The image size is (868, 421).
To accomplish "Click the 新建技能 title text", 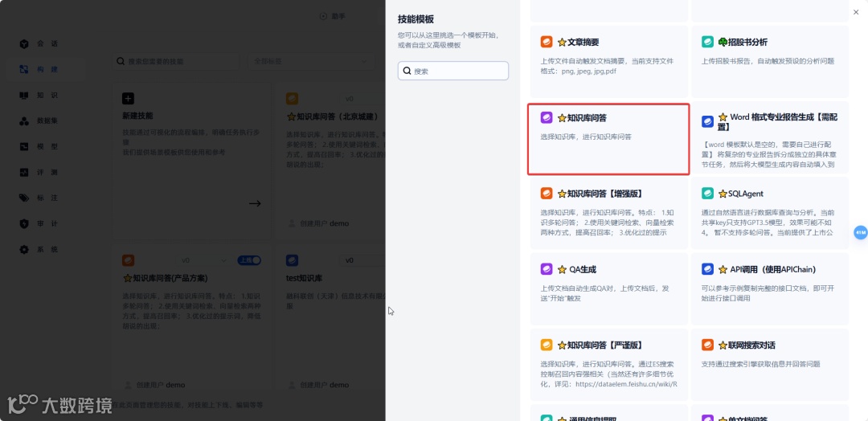I will (x=138, y=116).
